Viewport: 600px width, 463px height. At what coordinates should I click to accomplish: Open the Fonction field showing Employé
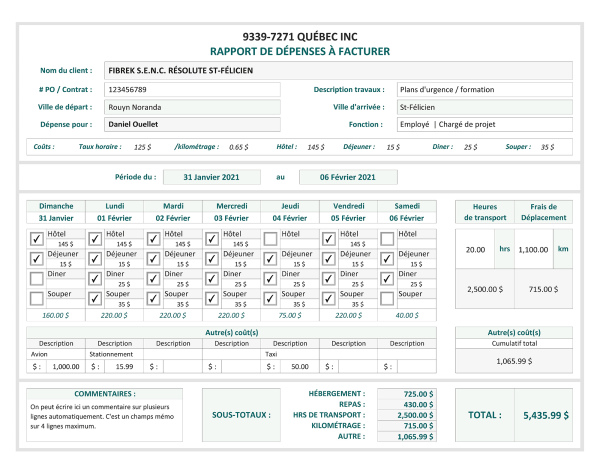click(484, 125)
